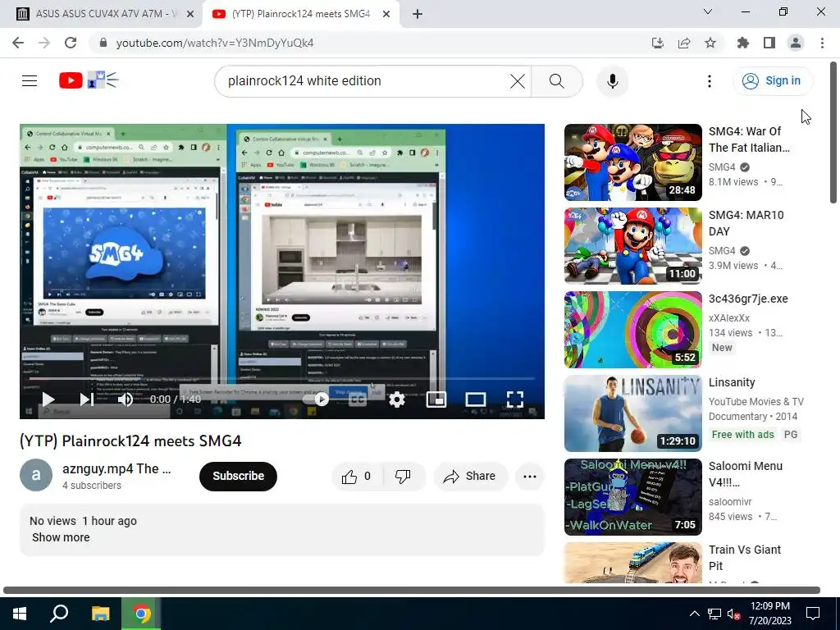Subscribe to aznguy.mp4 channel
The width and height of the screenshot is (840, 630).
tap(239, 476)
